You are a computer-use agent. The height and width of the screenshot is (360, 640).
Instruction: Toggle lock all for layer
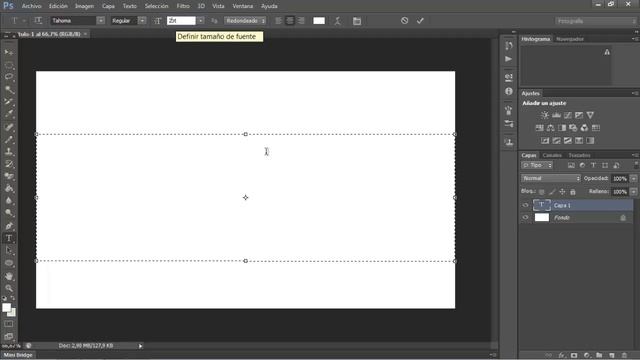click(573, 192)
